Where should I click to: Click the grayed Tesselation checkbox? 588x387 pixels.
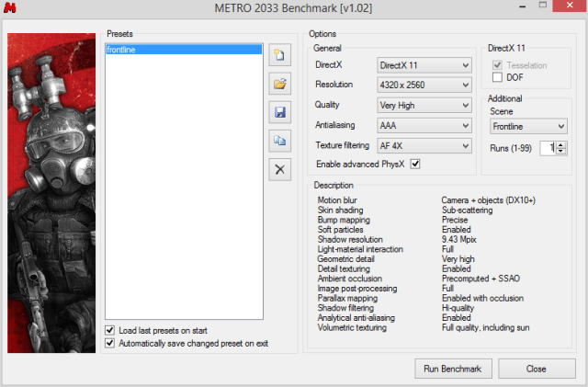click(497, 65)
